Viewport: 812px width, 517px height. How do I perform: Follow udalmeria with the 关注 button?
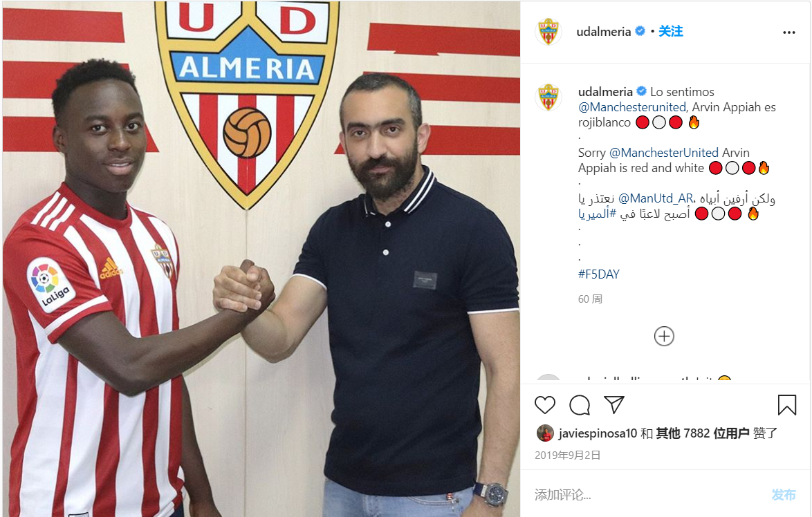671,32
